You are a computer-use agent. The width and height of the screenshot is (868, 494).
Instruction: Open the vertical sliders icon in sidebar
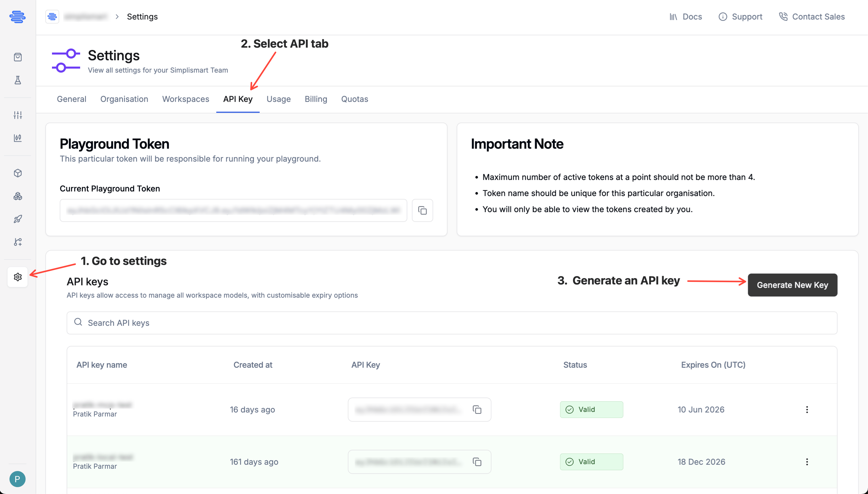(x=18, y=115)
